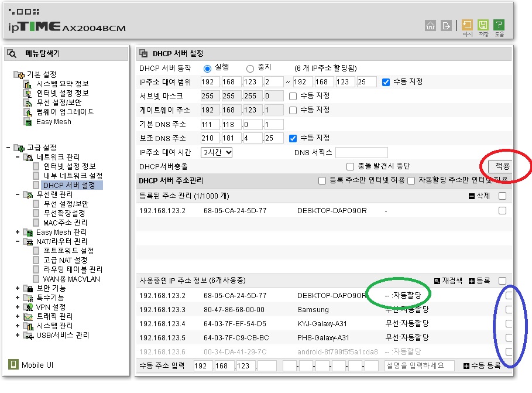532x393 pixels.
Task: Open the IP주소 대여 시간 dropdown
Action: pos(217,152)
